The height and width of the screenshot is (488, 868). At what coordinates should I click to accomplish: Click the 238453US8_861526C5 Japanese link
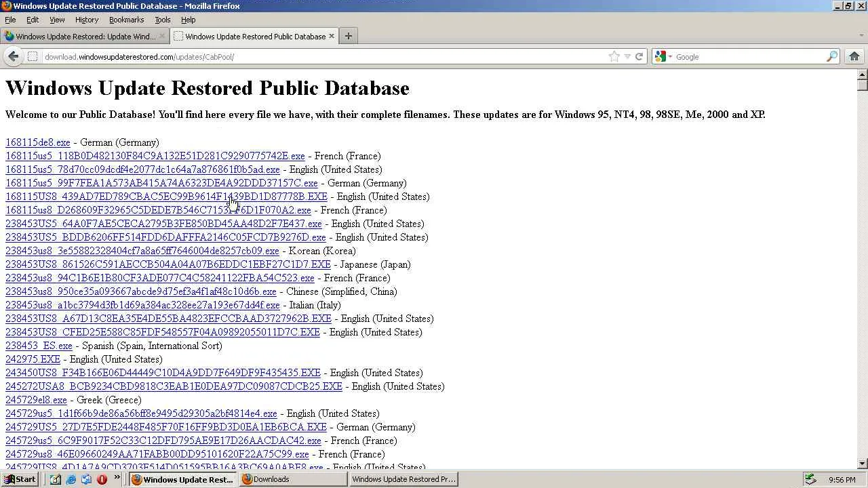(x=168, y=264)
